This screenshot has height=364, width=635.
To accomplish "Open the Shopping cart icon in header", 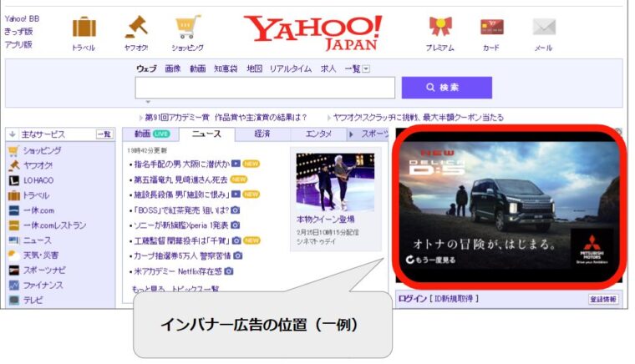I will [187, 28].
